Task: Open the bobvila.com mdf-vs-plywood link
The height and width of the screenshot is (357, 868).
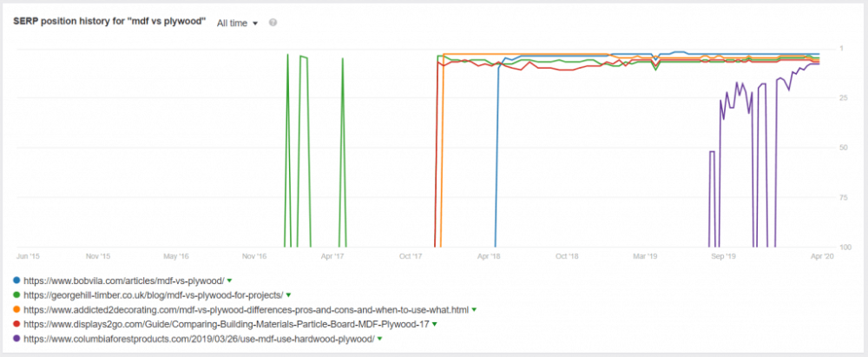Action: [x=124, y=281]
